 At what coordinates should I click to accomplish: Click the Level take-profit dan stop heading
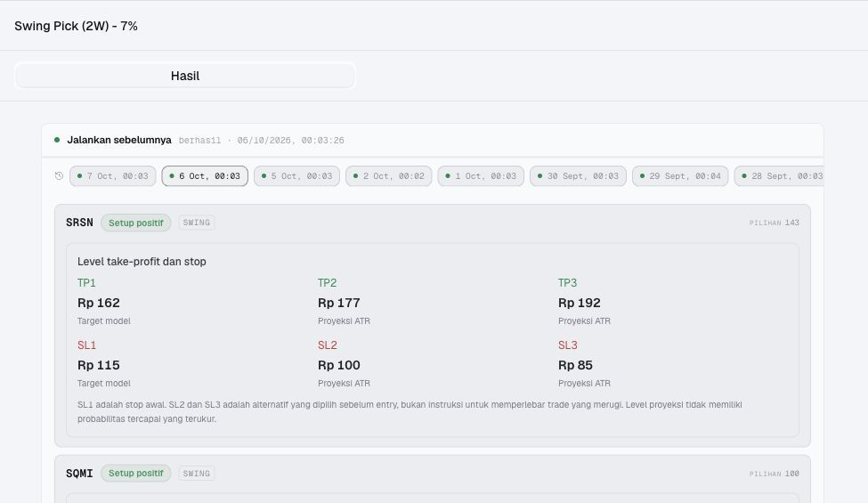[x=142, y=261]
